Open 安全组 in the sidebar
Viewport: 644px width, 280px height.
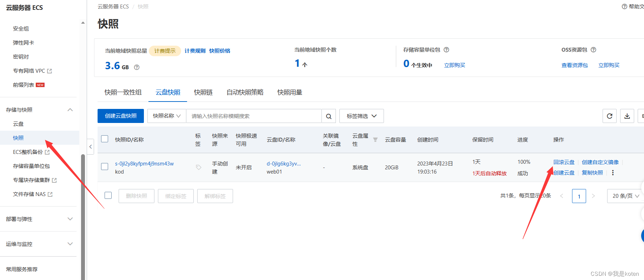coord(21,29)
